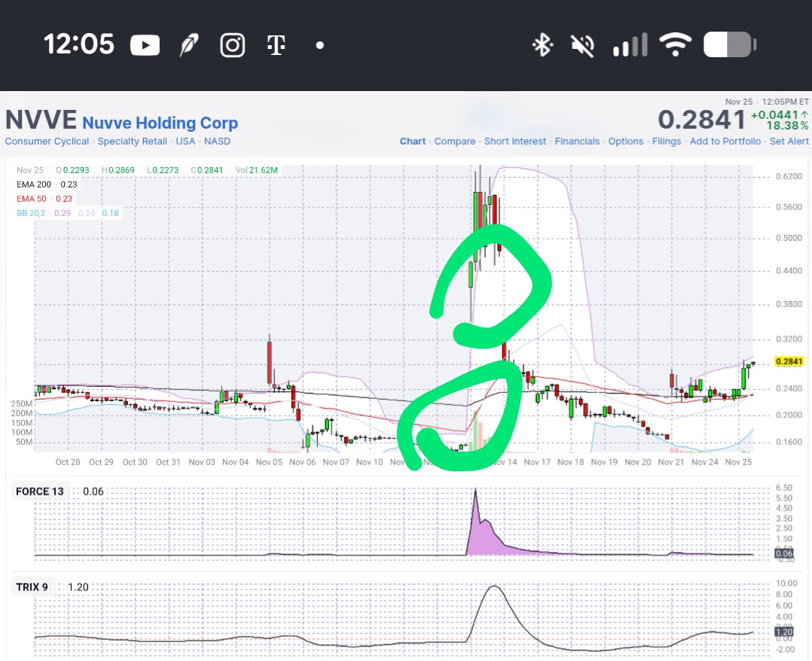Image resolution: width=812 pixels, height=661 pixels.
Task: Tap the Instagram notification icon
Action: pos(233,45)
